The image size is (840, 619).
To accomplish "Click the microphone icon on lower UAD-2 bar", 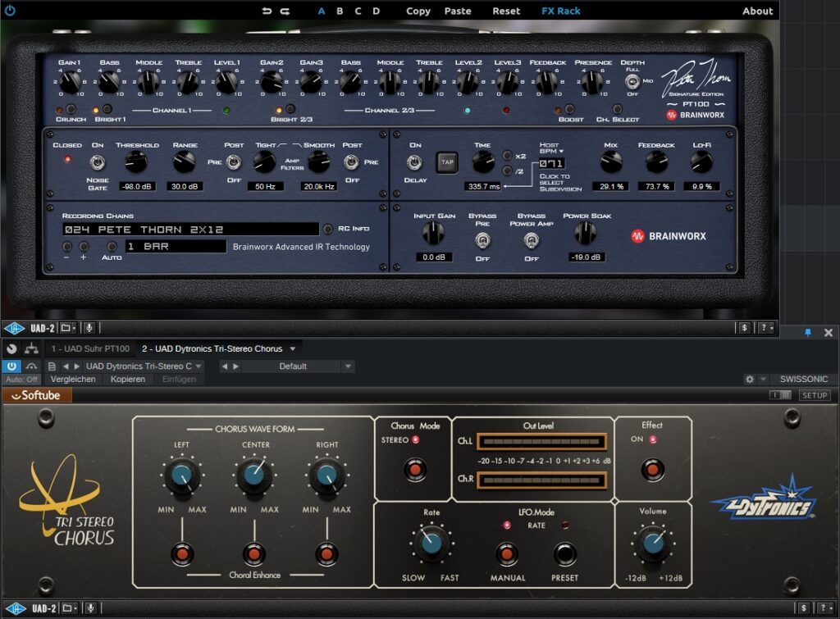I will tap(90, 608).
